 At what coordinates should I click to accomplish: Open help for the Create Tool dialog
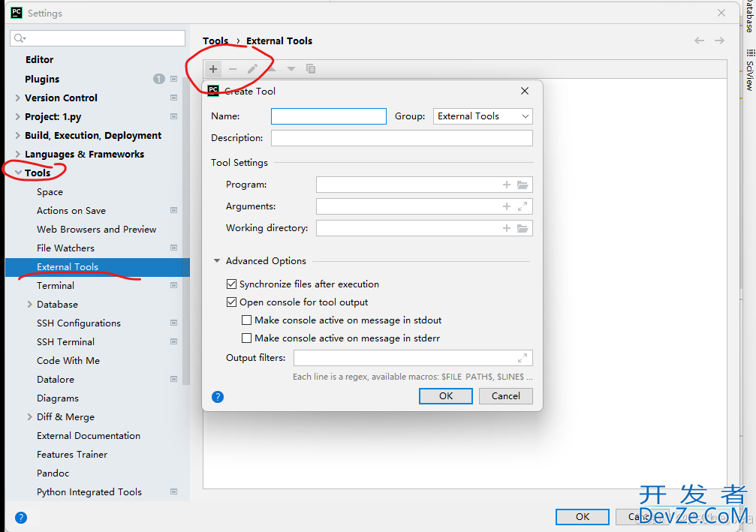[x=218, y=397]
